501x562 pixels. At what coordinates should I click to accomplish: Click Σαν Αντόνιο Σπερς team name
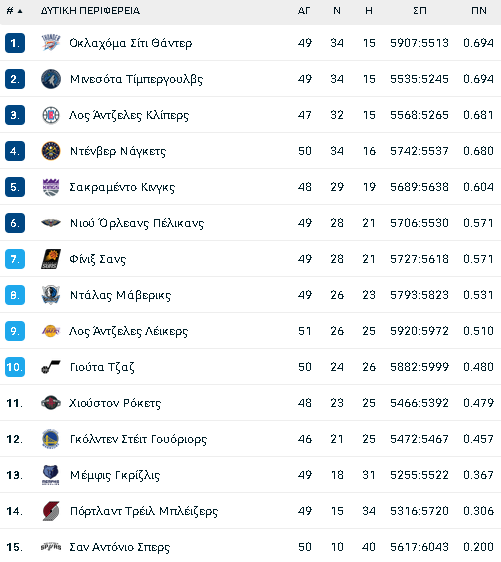pos(119,547)
